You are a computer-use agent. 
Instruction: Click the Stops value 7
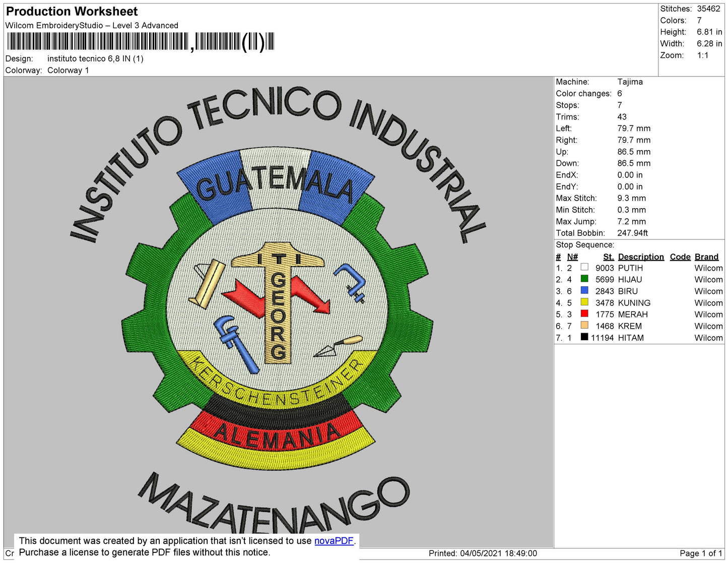point(620,105)
